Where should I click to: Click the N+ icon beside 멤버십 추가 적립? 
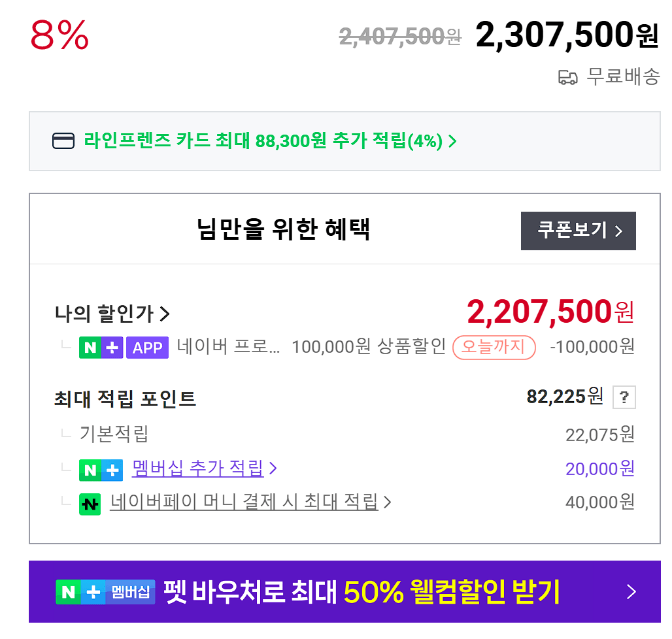point(101,470)
